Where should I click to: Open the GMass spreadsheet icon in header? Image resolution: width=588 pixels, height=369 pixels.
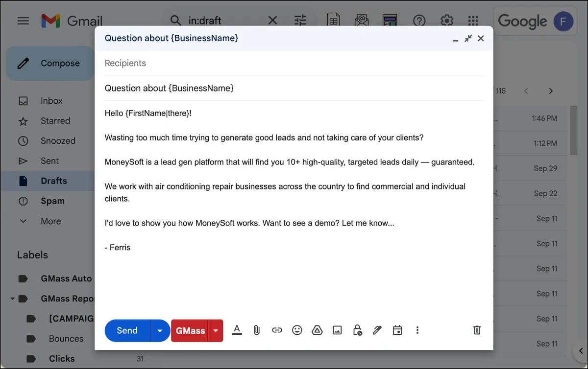[x=334, y=21]
